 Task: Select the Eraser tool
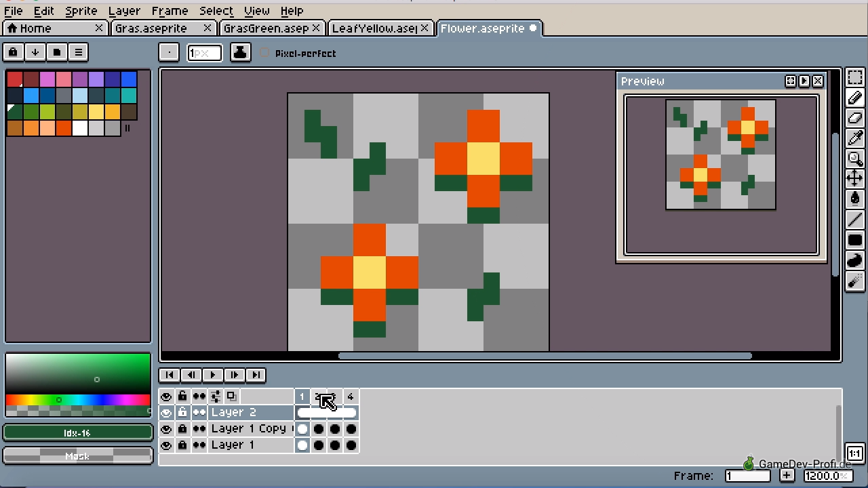pyautogui.click(x=854, y=118)
